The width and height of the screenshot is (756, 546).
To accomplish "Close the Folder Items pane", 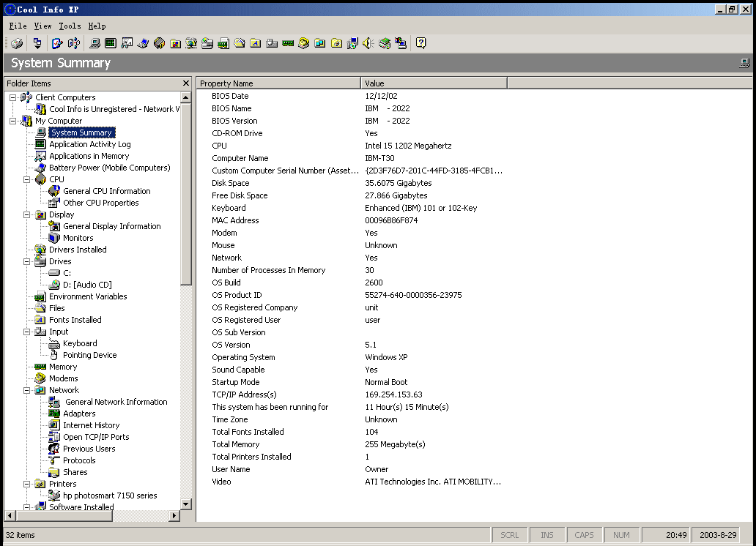I will pyautogui.click(x=186, y=83).
